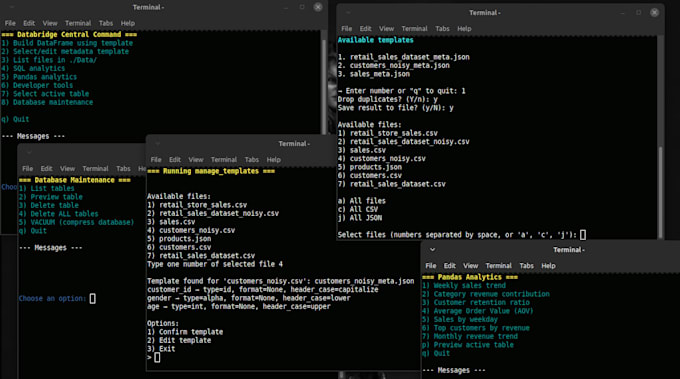Open View menu in Database Maintenance terminal
Screen dimensions: 680x379
(x=67, y=168)
